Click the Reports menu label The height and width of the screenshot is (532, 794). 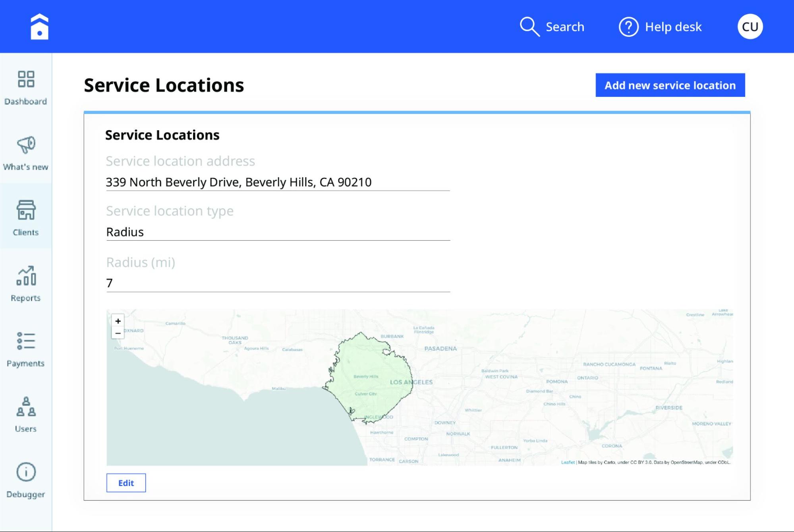pos(26,298)
